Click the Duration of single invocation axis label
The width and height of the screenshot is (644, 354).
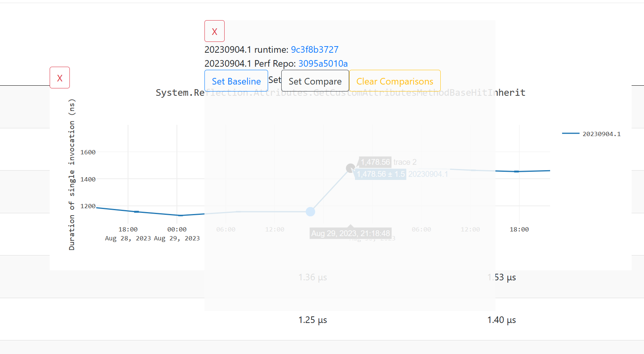pos(71,174)
